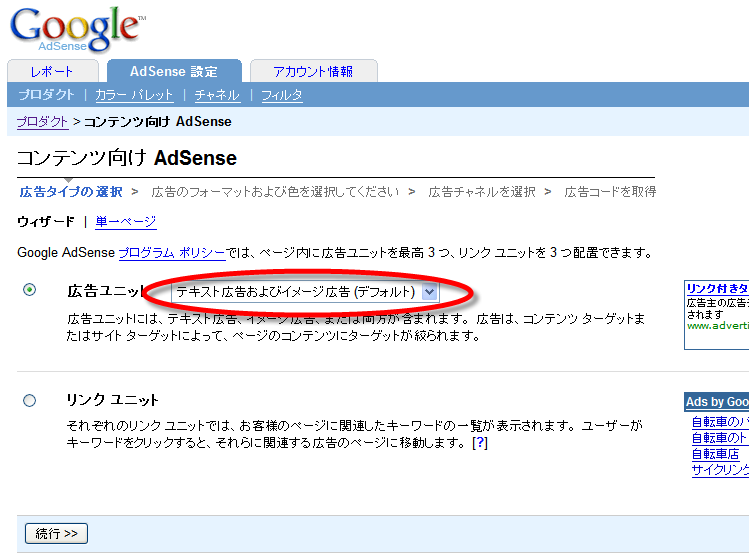749x557 pixels.
Task: Open the プログラム ポリシー link
Action: [x=171, y=253]
